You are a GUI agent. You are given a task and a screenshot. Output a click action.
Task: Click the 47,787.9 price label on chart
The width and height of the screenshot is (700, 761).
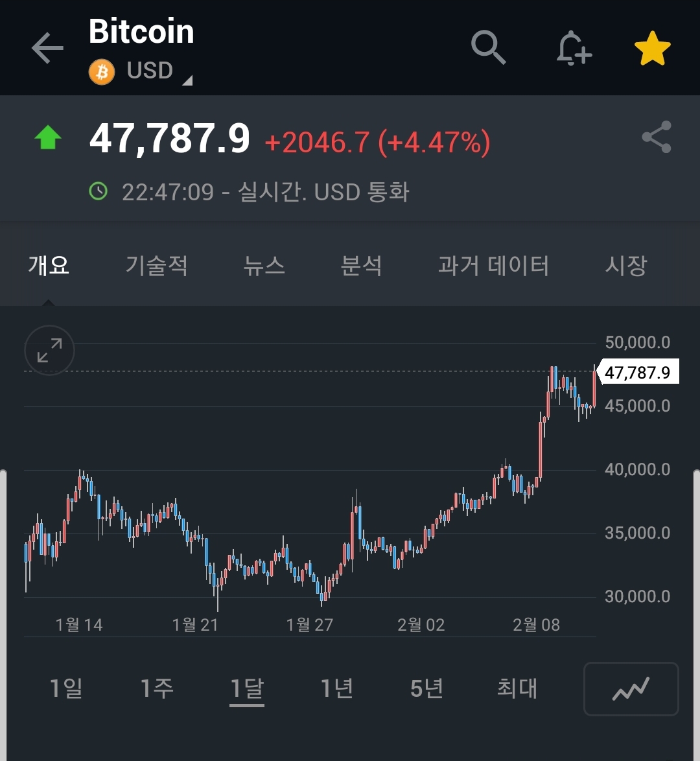(637, 373)
